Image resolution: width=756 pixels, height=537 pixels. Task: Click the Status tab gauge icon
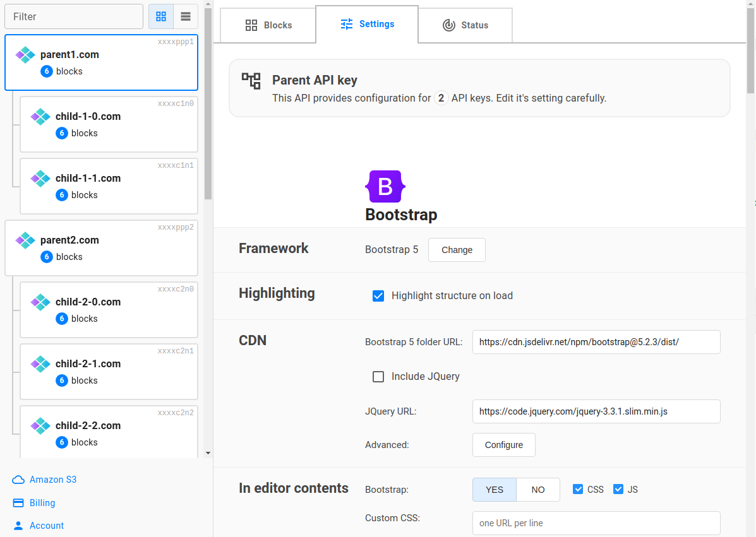[x=448, y=25]
